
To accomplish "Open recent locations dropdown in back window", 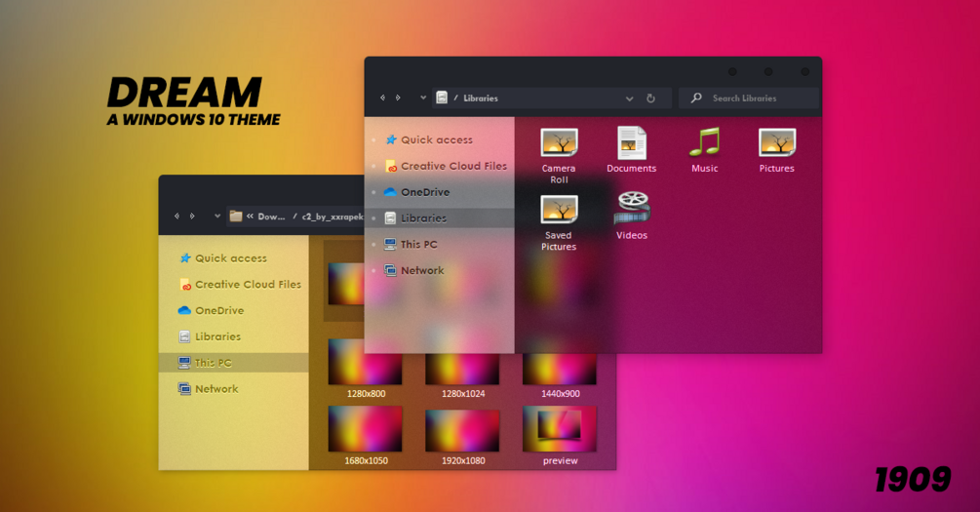I will (216, 216).
